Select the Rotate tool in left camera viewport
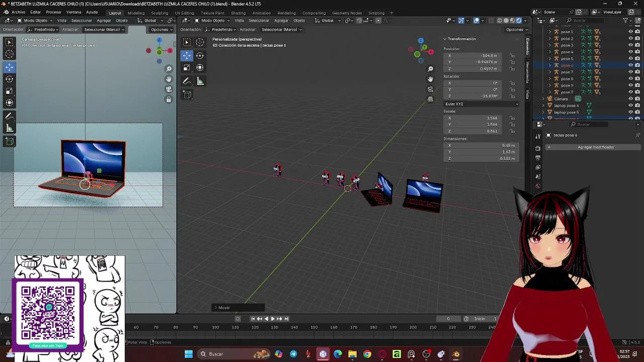This screenshot has width=644, height=362. click(10, 79)
